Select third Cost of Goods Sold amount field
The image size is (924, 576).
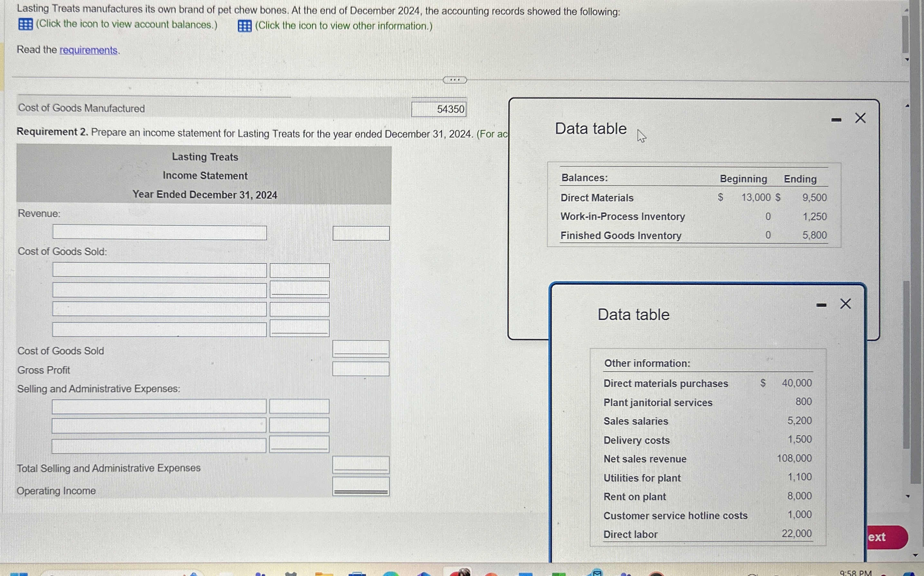tap(300, 309)
